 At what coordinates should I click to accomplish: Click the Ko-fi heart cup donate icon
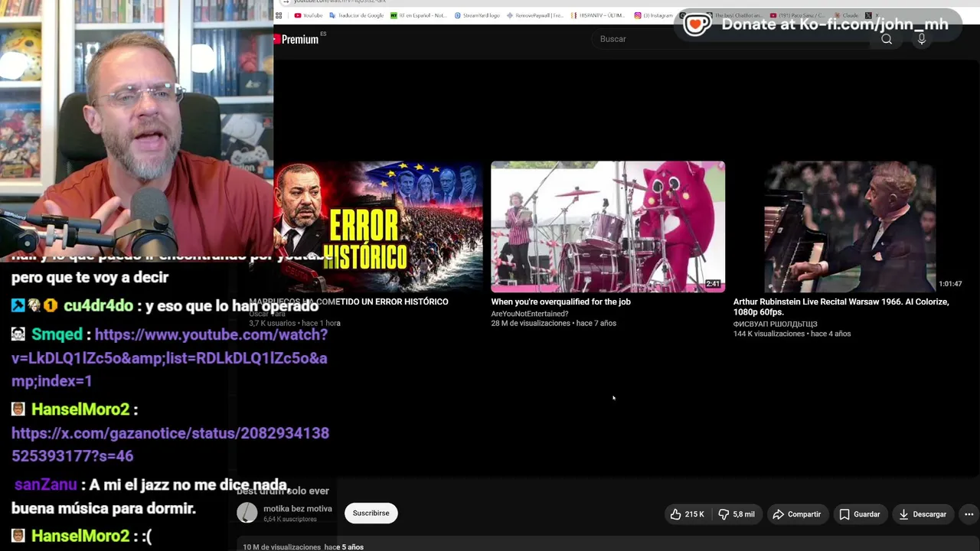(696, 24)
